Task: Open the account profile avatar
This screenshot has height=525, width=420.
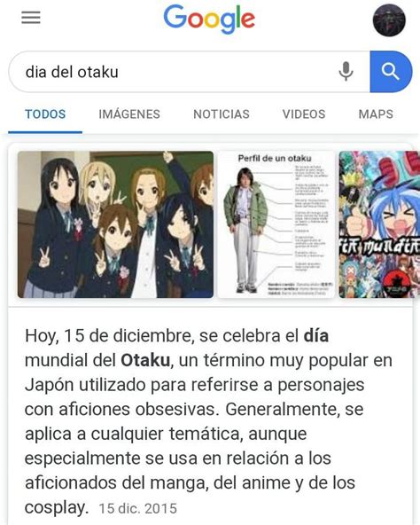Action: coord(389,20)
